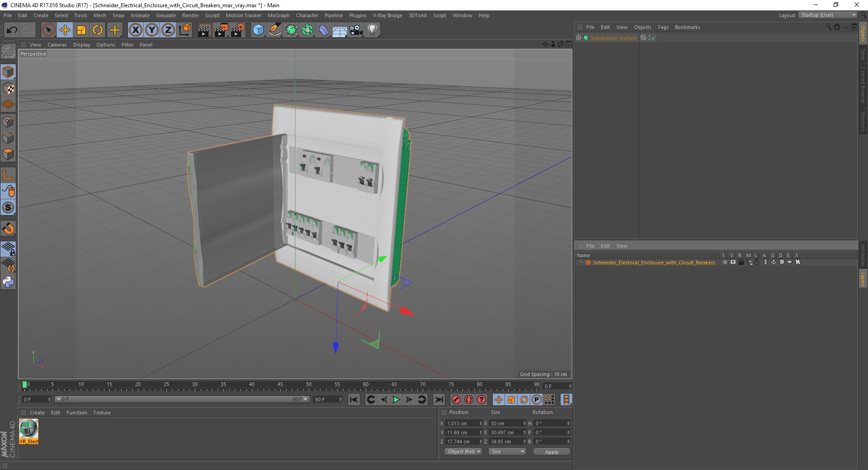Open Object (Rel) coordinate mode dropdown

[x=464, y=451]
